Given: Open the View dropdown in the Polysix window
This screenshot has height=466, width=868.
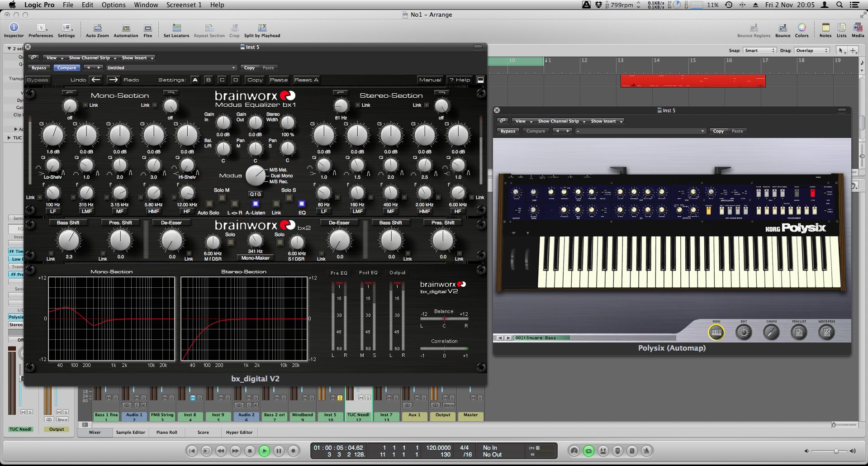Looking at the screenshot, I should pyautogui.click(x=523, y=121).
